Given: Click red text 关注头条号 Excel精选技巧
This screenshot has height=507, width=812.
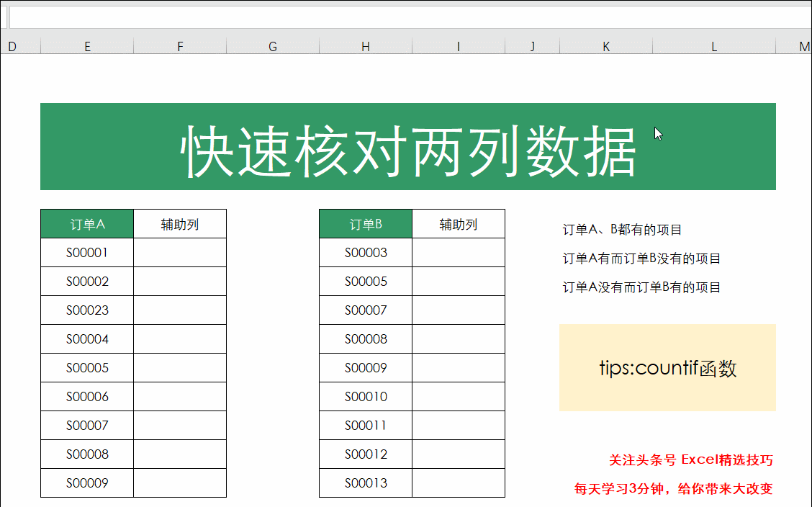Looking at the screenshot, I should (x=691, y=460).
